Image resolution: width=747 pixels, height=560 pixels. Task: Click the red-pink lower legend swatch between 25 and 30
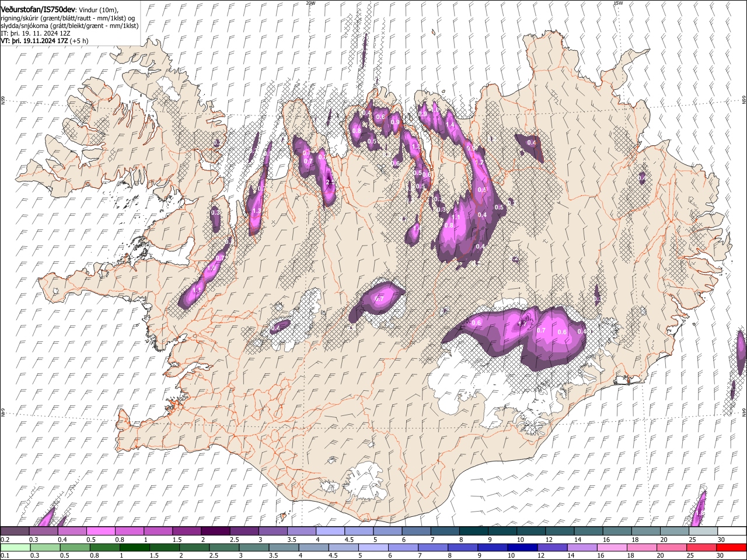click(701, 547)
